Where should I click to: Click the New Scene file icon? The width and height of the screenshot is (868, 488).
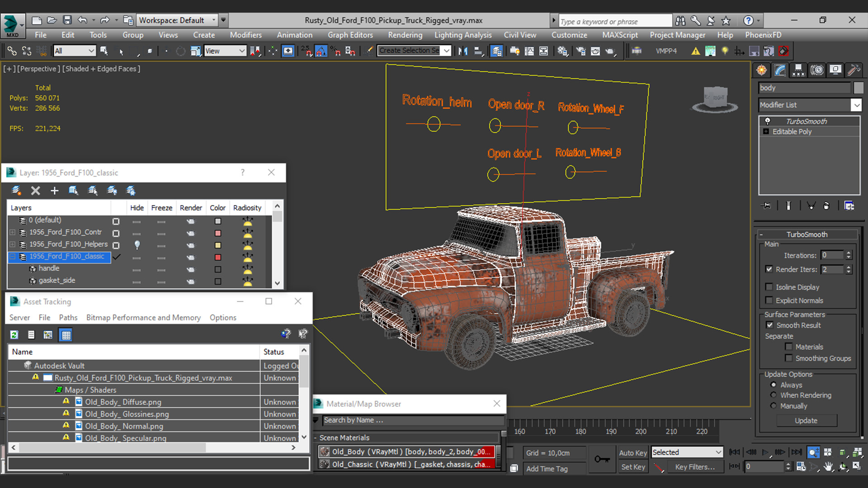click(x=37, y=20)
